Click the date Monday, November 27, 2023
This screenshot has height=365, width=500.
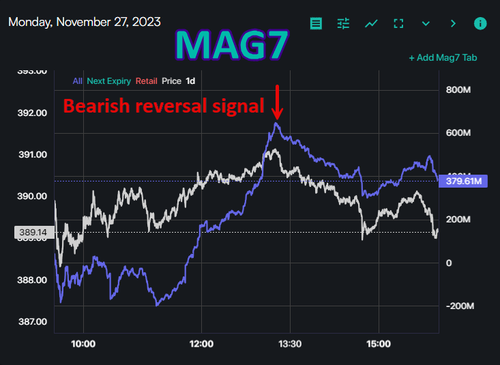pos(84,22)
